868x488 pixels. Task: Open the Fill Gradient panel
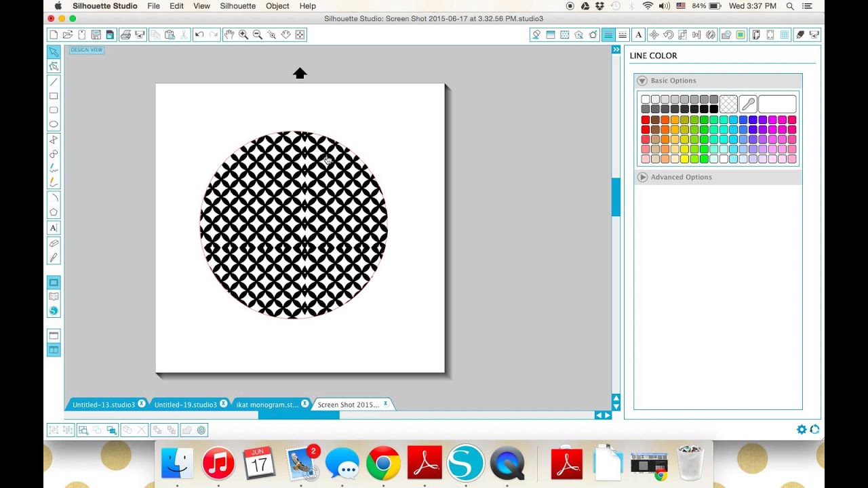[x=551, y=35]
